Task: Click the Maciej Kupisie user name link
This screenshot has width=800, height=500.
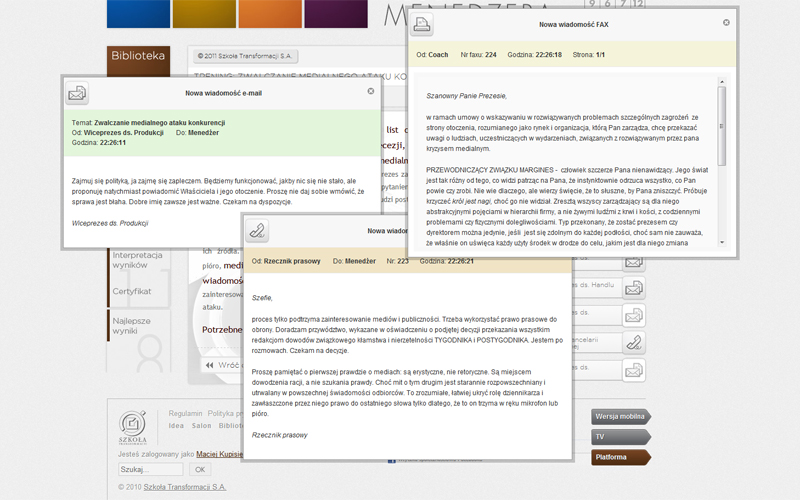Action: (219, 454)
